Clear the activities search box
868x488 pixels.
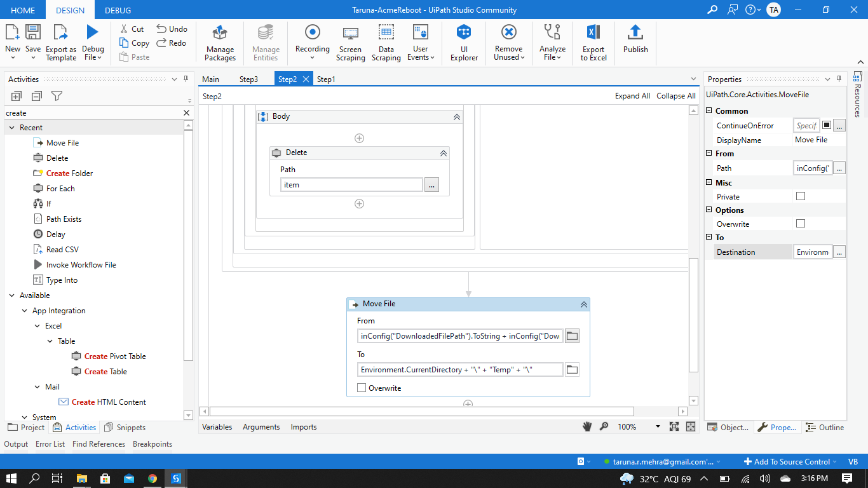click(x=186, y=113)
